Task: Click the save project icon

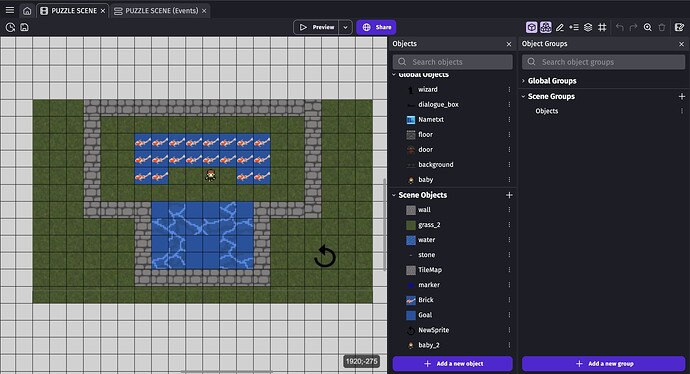Action: click(24, 27)
